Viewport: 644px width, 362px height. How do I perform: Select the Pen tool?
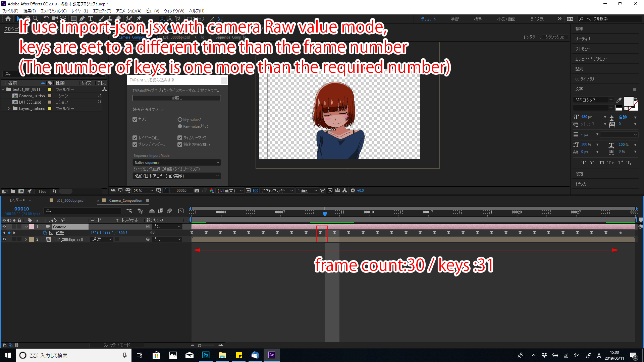(83, 19)
